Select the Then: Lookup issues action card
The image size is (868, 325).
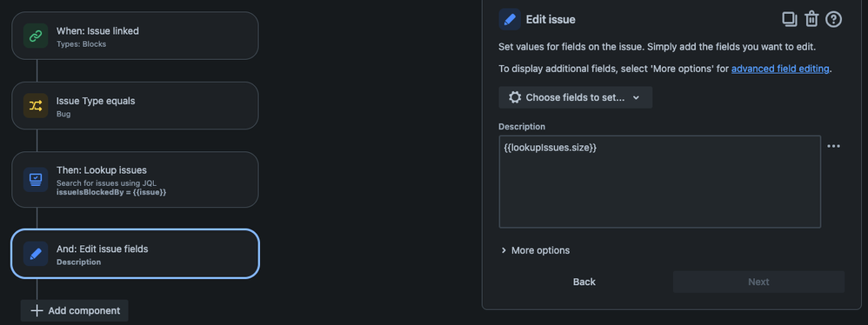135,180
